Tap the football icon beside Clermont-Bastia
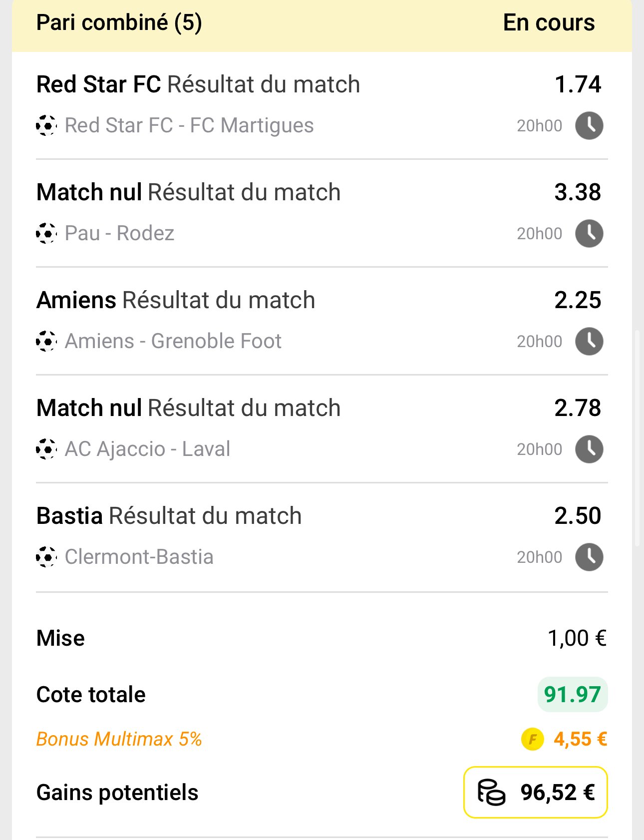644x840 pixels. pos(46,557)
